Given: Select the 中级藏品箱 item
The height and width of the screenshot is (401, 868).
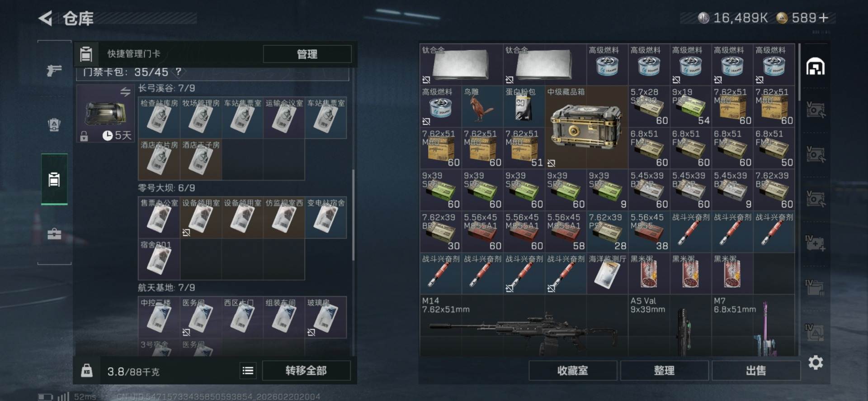Looking at the screenshot, I should (586, 127).
